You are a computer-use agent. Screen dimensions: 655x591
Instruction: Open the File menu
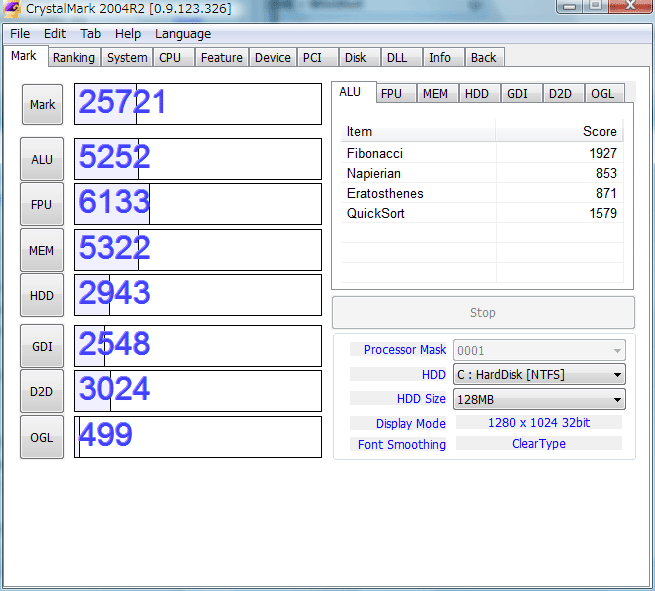pyautogui.click(x=20, y=34)
